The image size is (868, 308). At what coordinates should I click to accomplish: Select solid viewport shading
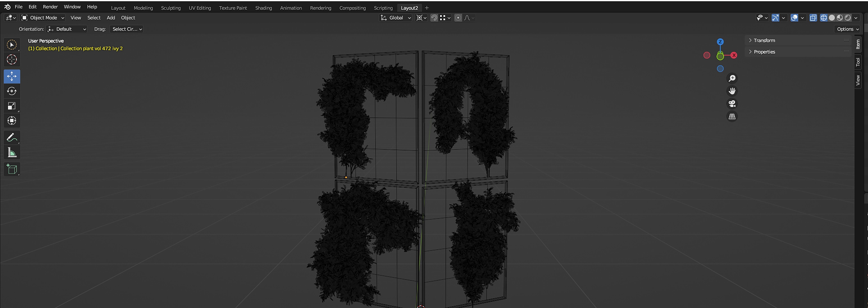pos(832,18)
